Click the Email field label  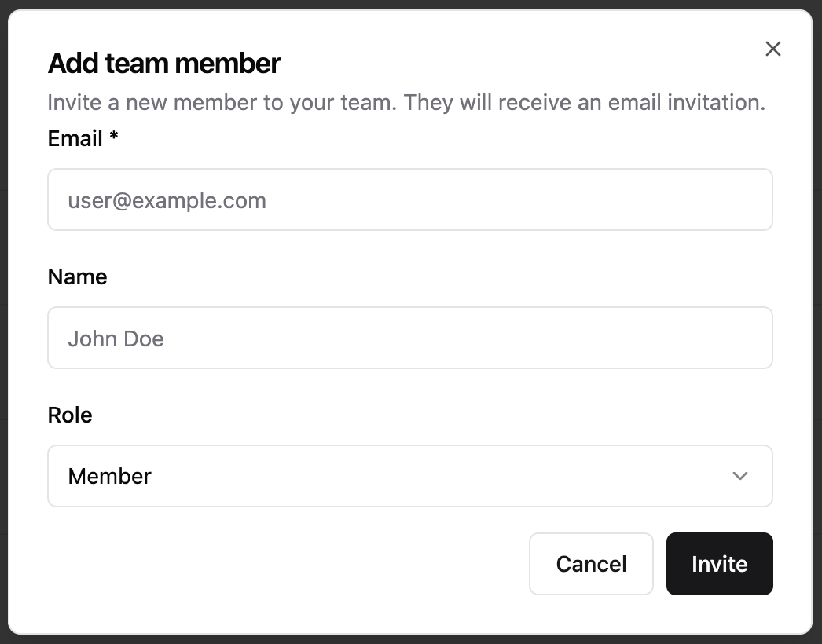(75, 139)
